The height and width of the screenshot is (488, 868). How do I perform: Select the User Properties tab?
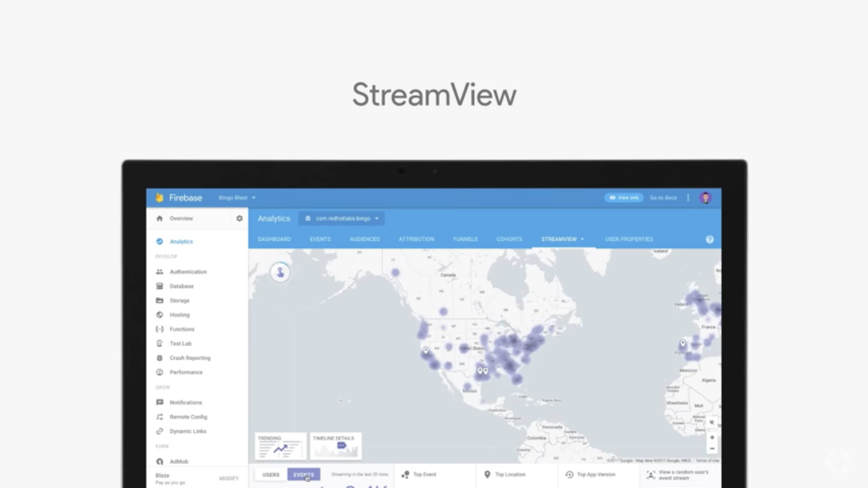tap(629, 240)
